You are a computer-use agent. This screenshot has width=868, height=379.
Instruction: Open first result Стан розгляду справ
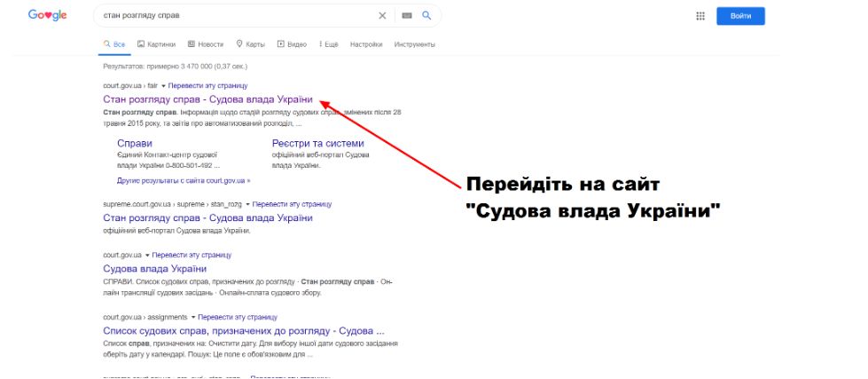tap(207, 99)
